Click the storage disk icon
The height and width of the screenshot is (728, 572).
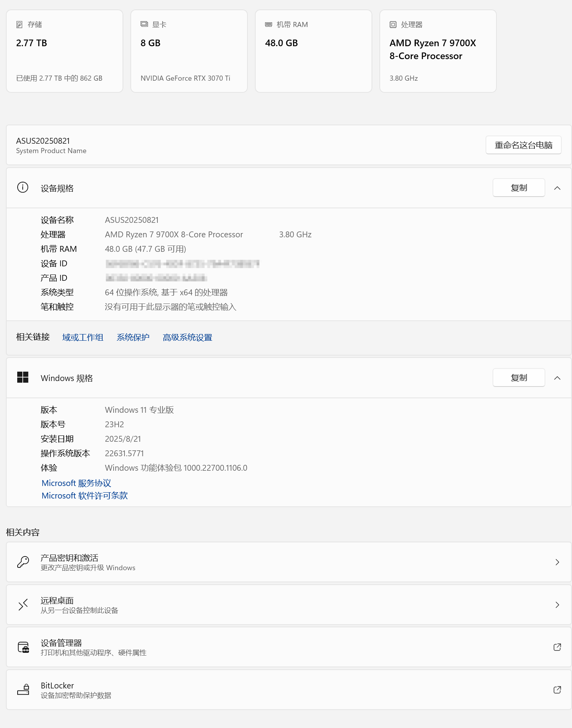coord(19,25)
